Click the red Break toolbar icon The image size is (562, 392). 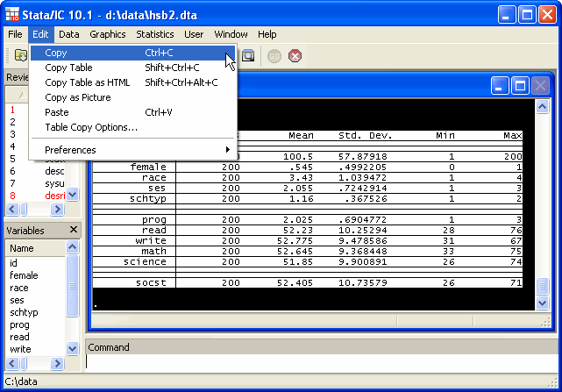(x=295, y=56)
